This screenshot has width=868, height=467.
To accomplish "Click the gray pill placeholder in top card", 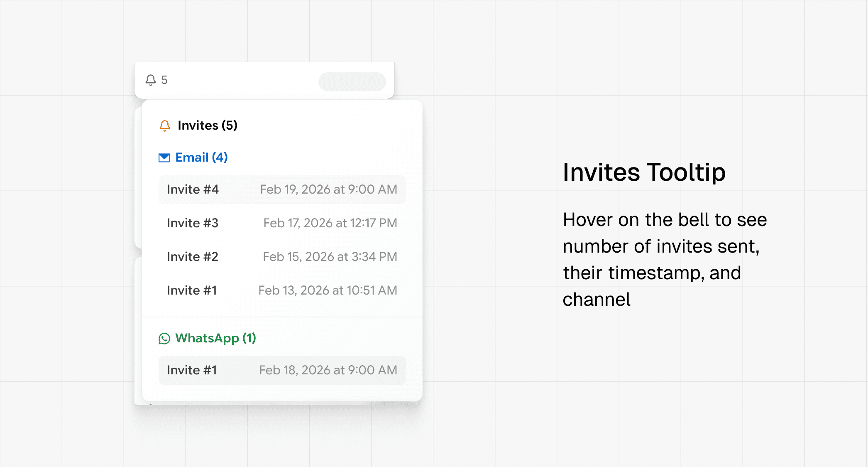I will click(x=352, y=81).
